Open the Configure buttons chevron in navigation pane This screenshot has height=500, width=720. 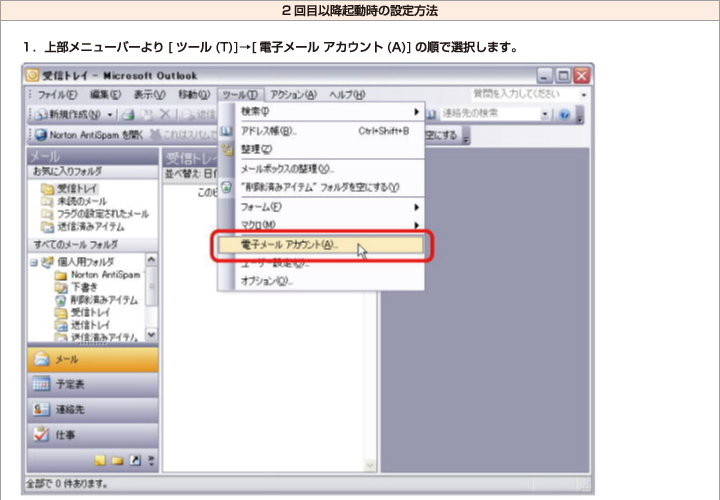pos(152,460)
